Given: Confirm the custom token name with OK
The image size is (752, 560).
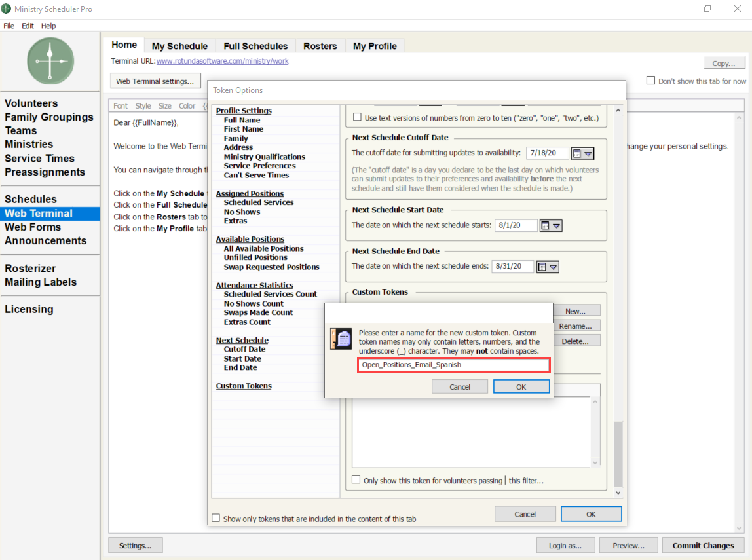Looking at the screenshot, I should [x=521, y=387].
